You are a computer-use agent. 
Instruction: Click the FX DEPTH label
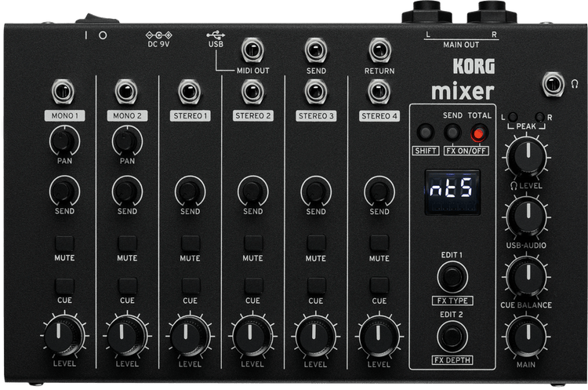click(452, 360)
